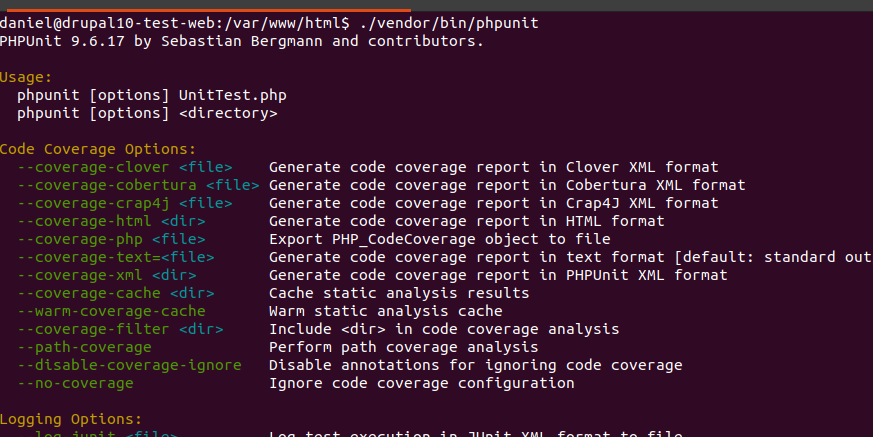Click the Clover XML format description
The width and height of the screenshot is (873, 437).
tap(494, 167)
